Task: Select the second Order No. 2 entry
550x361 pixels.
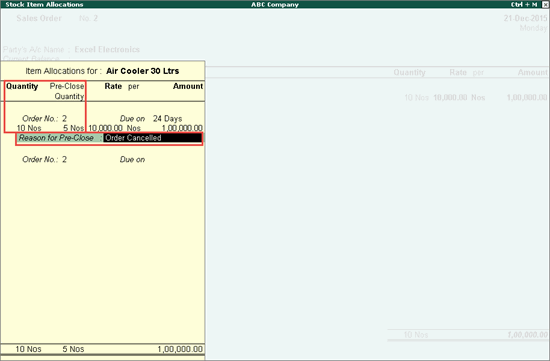Action: (44, 160)
